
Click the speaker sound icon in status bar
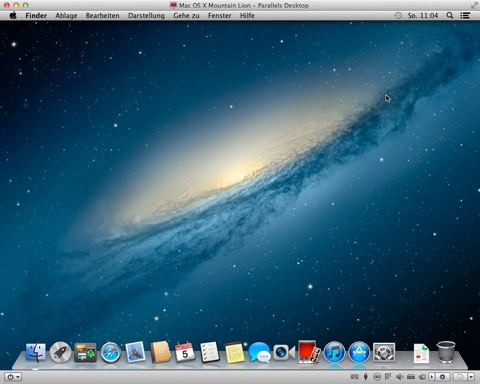[399, 377]
